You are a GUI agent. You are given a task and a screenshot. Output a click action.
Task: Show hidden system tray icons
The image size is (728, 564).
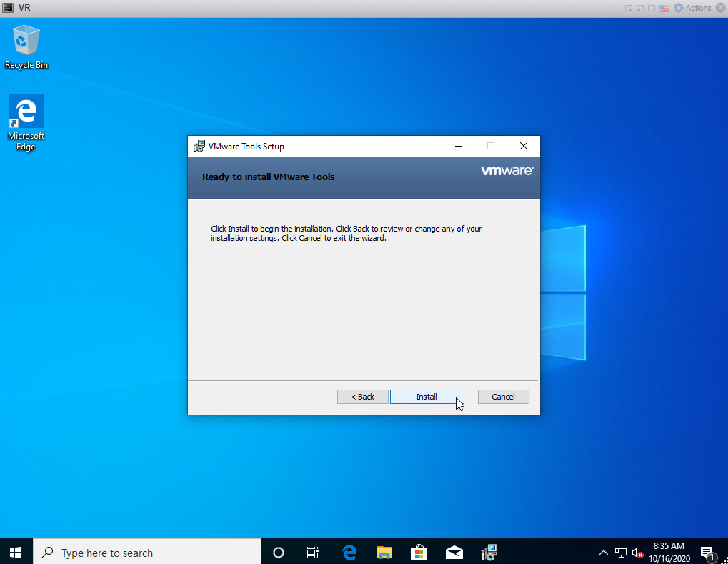tap(604, 553)
